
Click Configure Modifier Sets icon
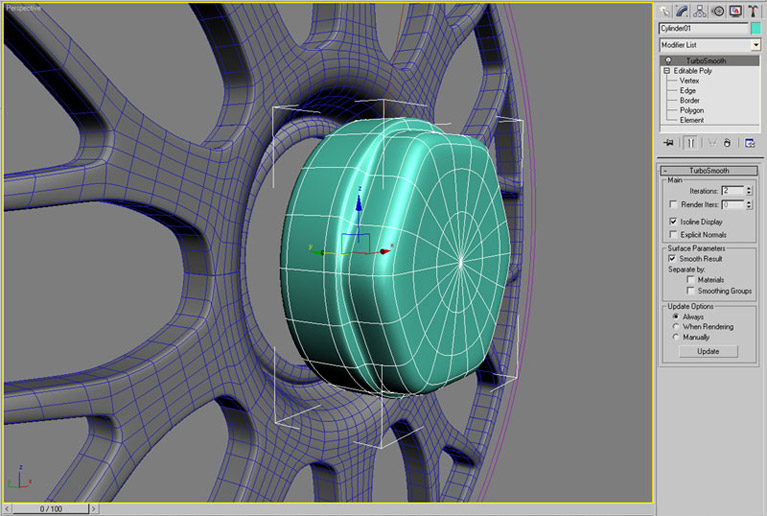(x=750, y=143)
